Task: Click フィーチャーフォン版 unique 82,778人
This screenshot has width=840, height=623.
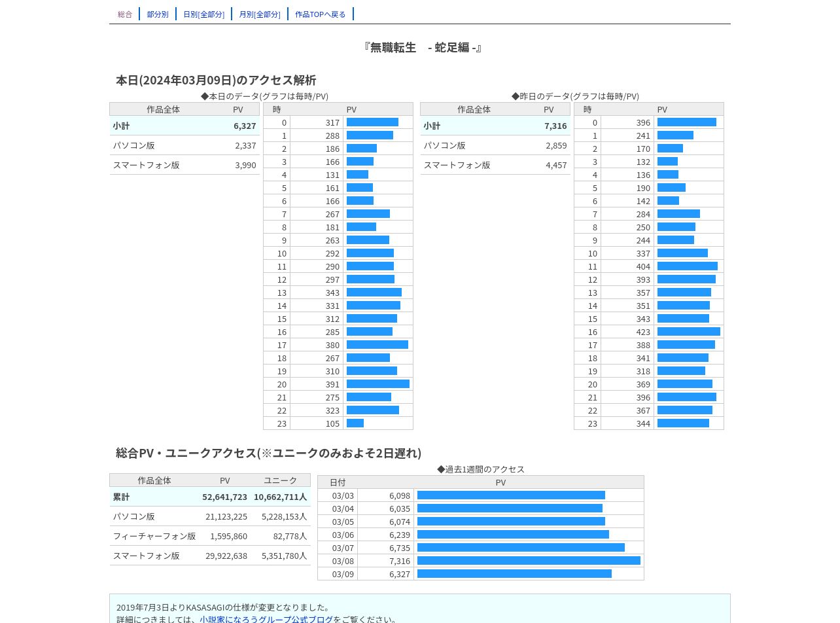Action: pos(290,536)
